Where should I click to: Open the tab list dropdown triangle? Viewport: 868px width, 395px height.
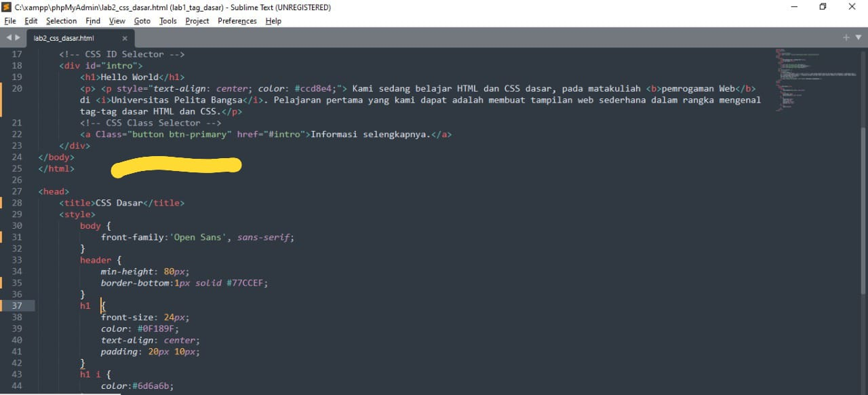pyautogui.click(x=857, y=37)
